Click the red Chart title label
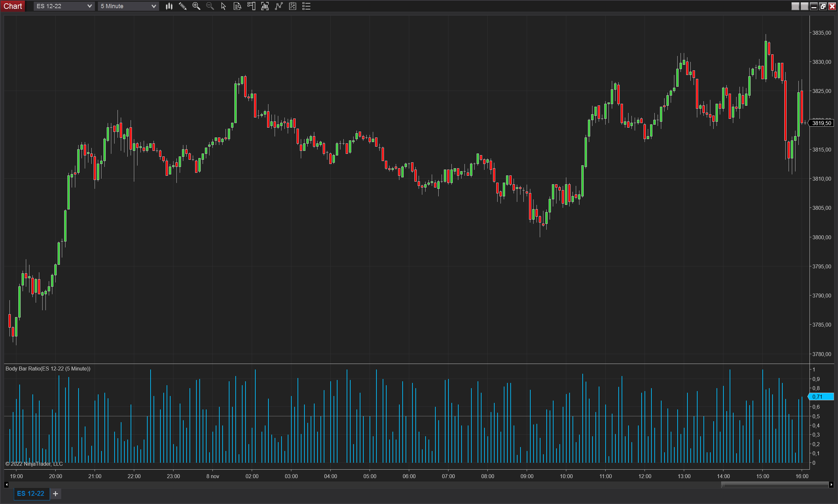The width and height of the screenshot is (838, 504). [12, 6]
